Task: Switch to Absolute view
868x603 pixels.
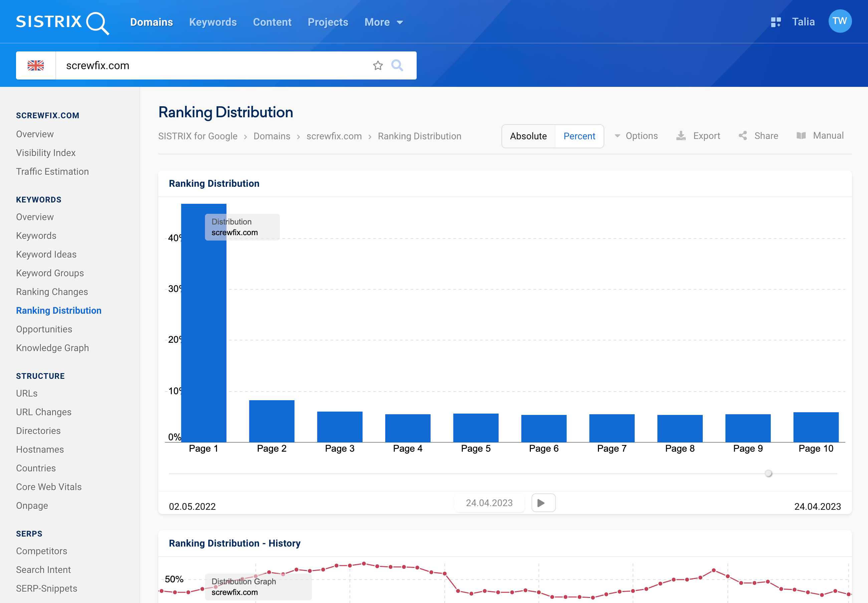Action: point(528,136)
